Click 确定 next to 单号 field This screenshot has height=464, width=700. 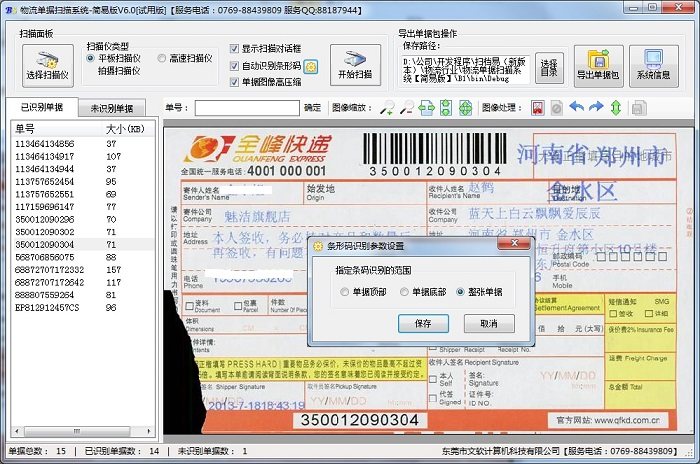click(x=312, y=108)
